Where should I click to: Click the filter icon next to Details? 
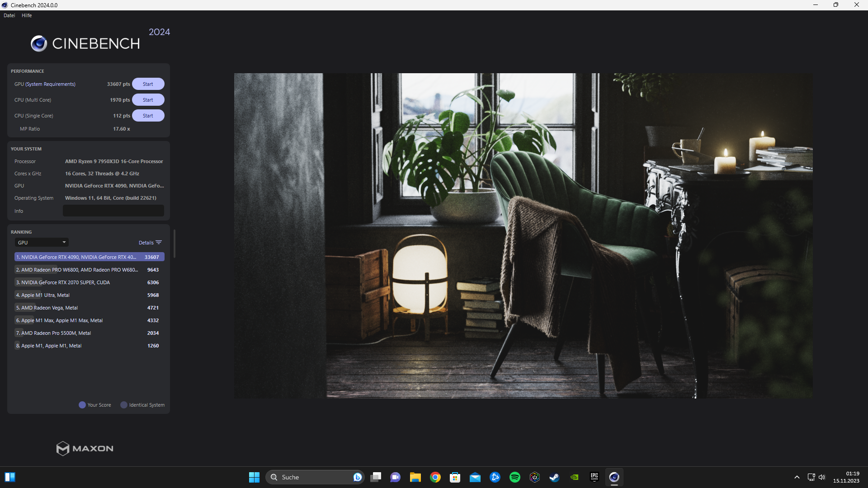point(159,242)
